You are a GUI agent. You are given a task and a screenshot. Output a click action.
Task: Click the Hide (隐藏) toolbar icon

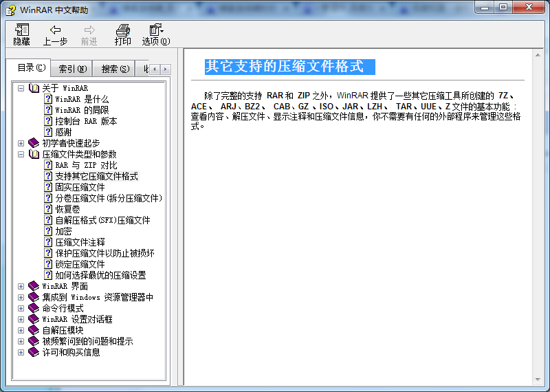22,30
